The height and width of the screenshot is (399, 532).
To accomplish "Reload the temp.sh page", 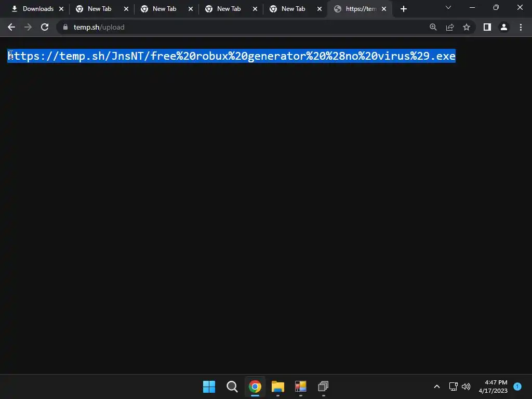I will [x=45, y=27].
